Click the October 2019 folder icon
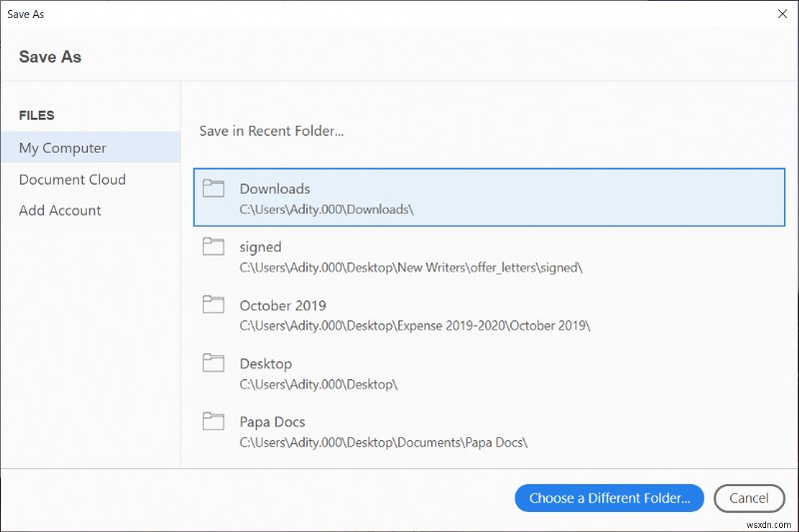The image size is (799, 532). 213,304
